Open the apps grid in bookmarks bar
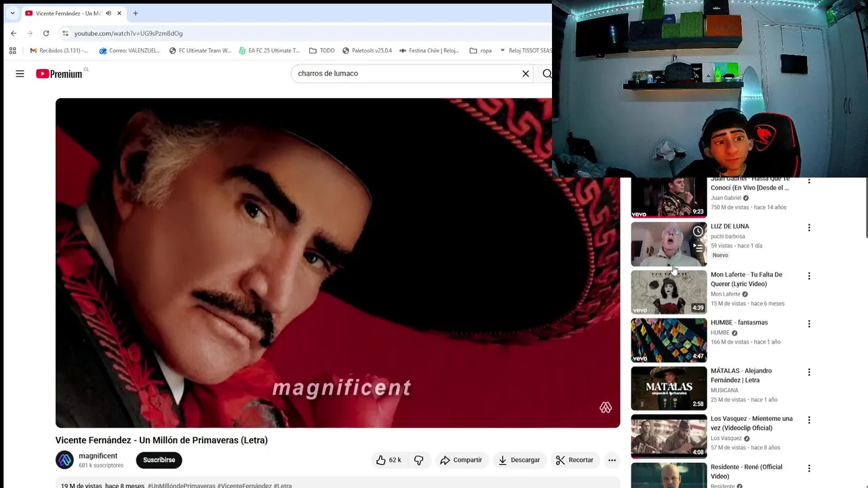Viewport: 868px width, 488px height. click(12, 51)
